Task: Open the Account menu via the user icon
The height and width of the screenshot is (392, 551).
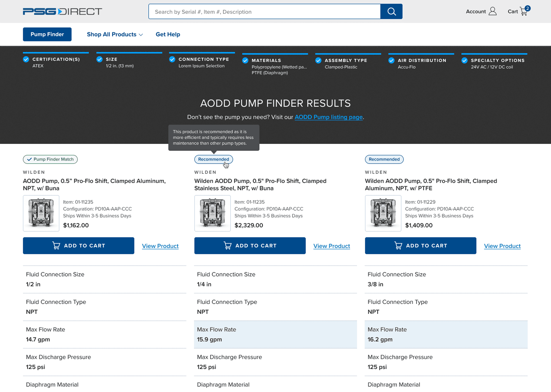Action: [492, 11]
